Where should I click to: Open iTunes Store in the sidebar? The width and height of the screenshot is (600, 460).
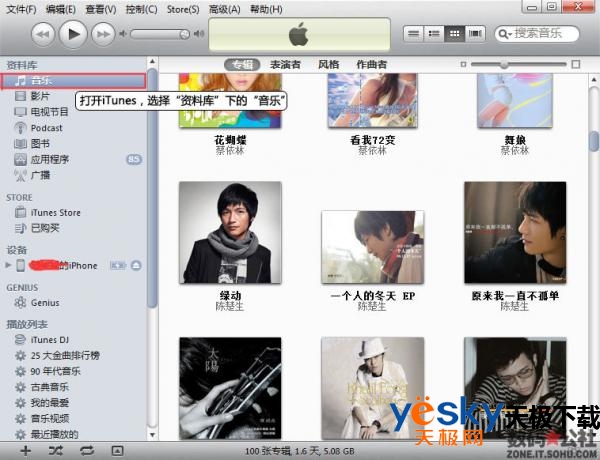coord(55,212)
